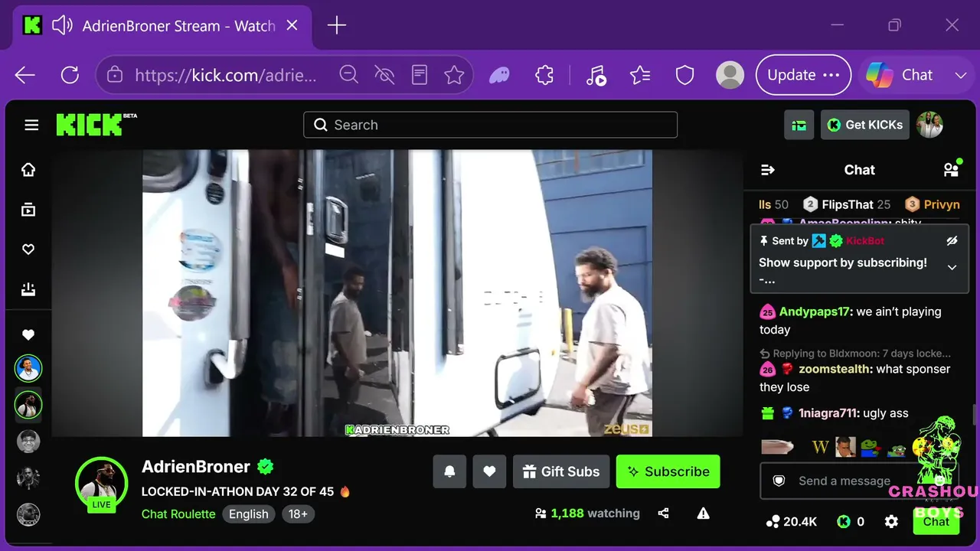The height and width of the screenshot is (551, 980).
Task: Open the third followed channel avatar
Action: (28, 442)
